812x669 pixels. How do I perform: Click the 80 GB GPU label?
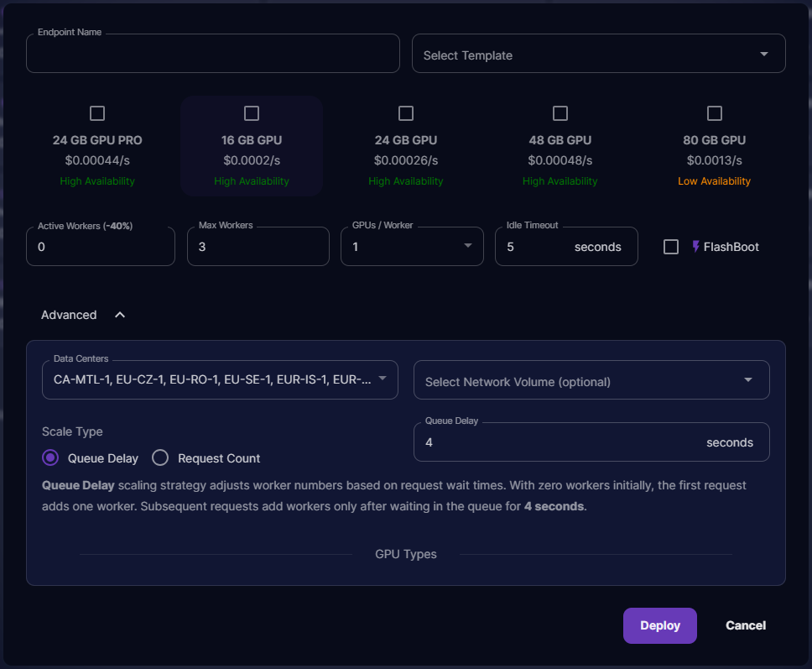[x=715, y=140]
